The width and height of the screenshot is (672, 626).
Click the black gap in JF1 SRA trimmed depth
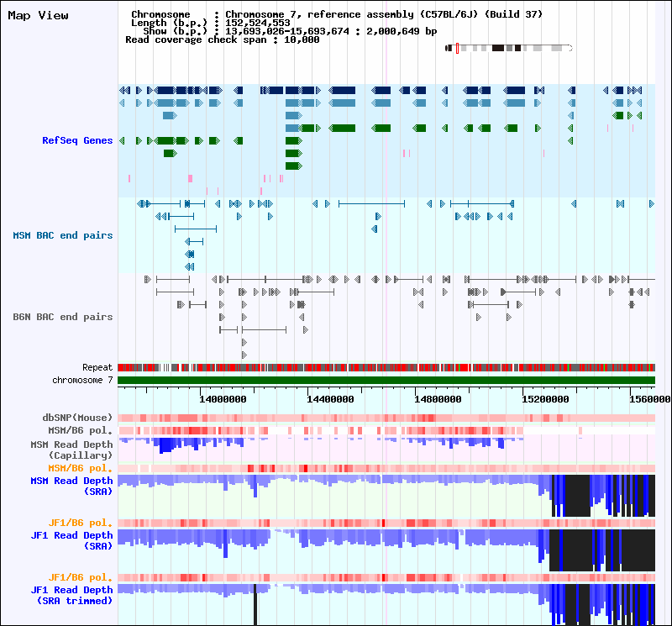click(255, 604)
